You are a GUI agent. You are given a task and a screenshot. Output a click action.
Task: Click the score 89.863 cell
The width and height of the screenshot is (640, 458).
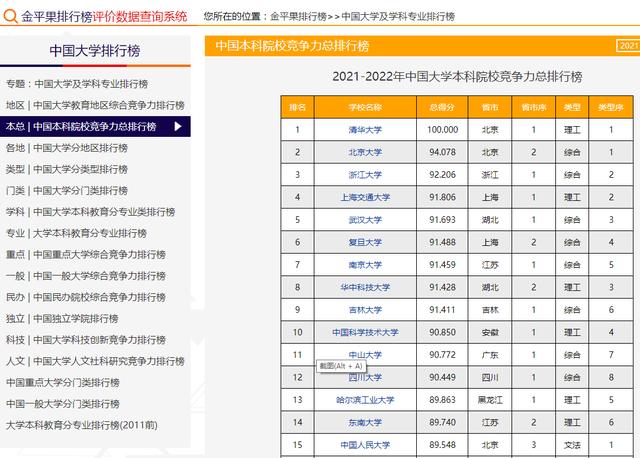(x=442, y=400)
